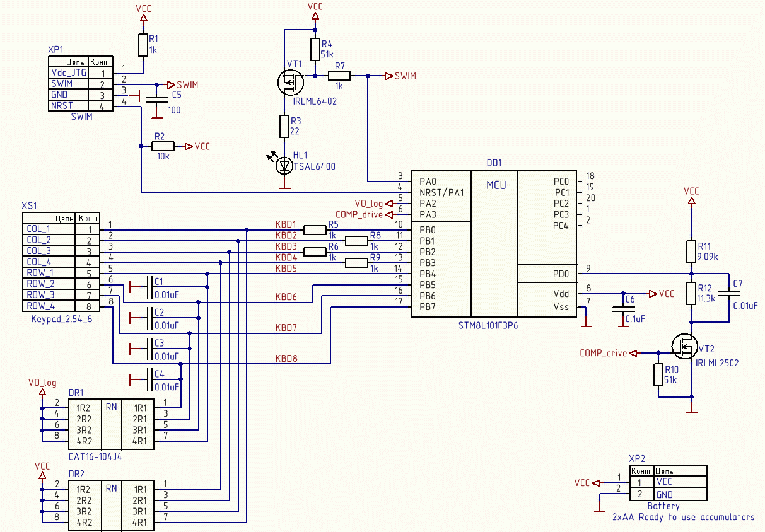Click the KBD6 net label
The width and height of the screenshot is (765, 532).
[286, 297]
